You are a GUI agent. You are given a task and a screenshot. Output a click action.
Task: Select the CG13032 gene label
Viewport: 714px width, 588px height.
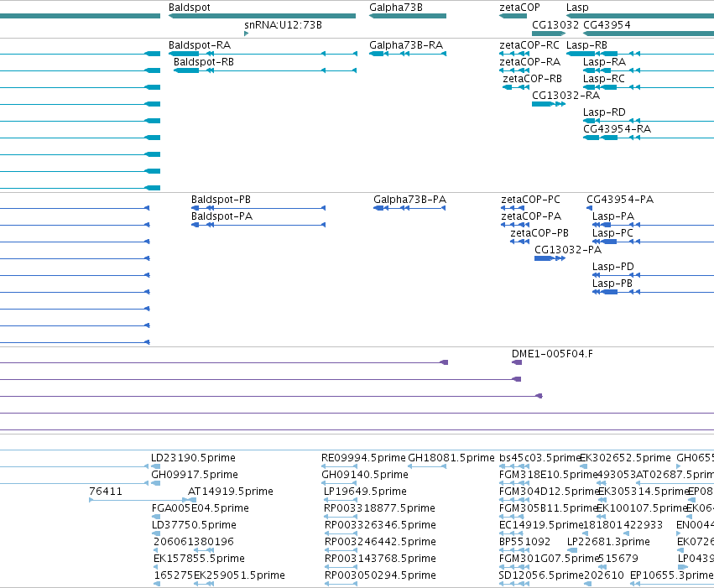pos(555,24)
